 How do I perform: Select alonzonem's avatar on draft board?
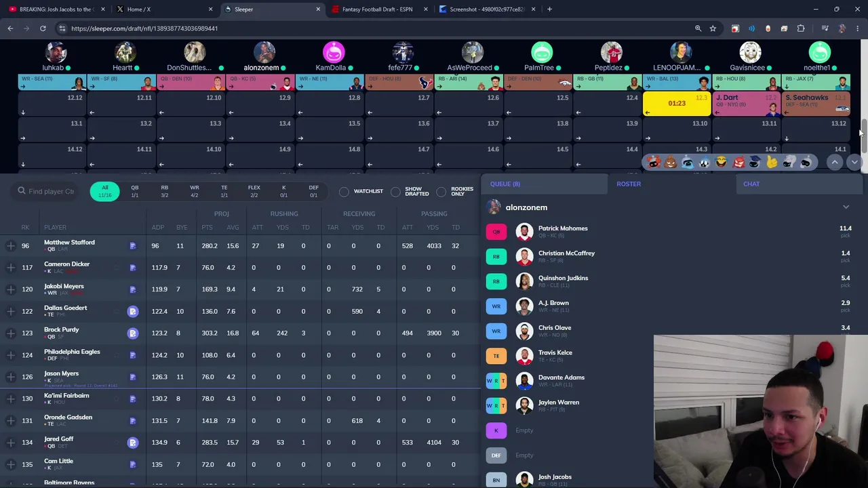tap(264, 53)
